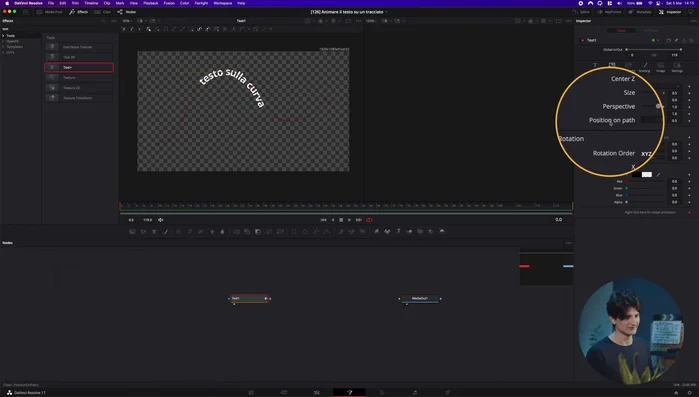
Task: Open the Text1 version dropdown in the Inspector
Action: pos(658,41)
